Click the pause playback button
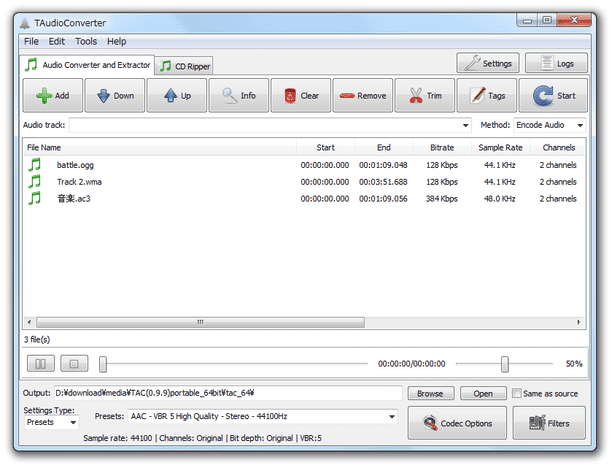Screen dimensions: 612x468 (x=41, y=364)
